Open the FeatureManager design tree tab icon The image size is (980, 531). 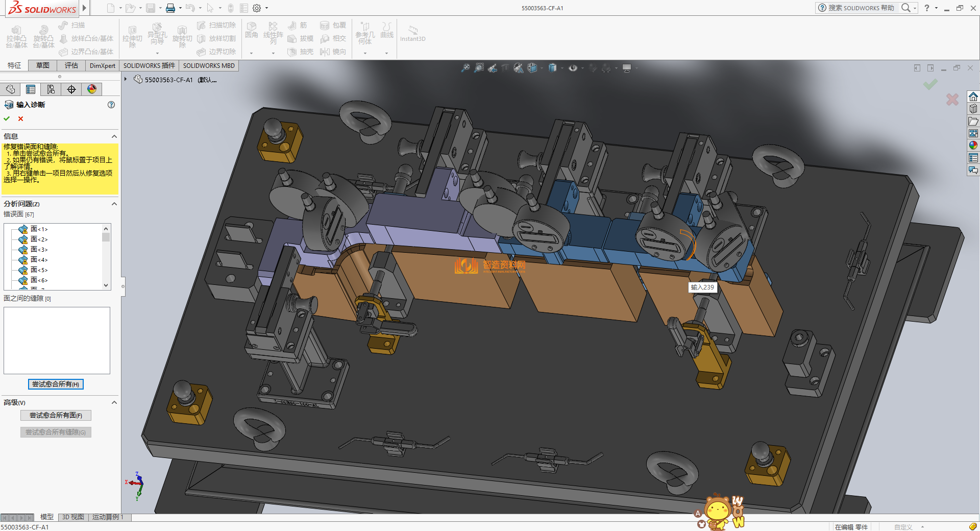point(10,89)
